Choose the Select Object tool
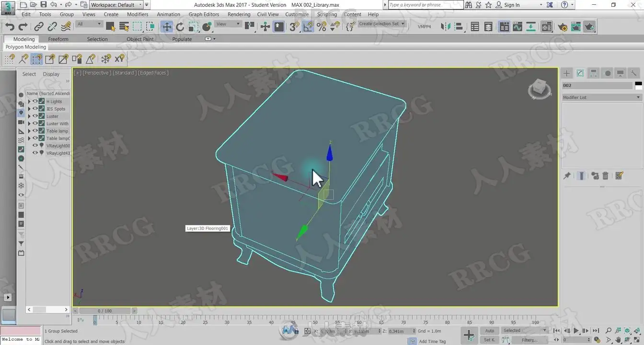This screenshot has height=345, width=644. point(110,27)
